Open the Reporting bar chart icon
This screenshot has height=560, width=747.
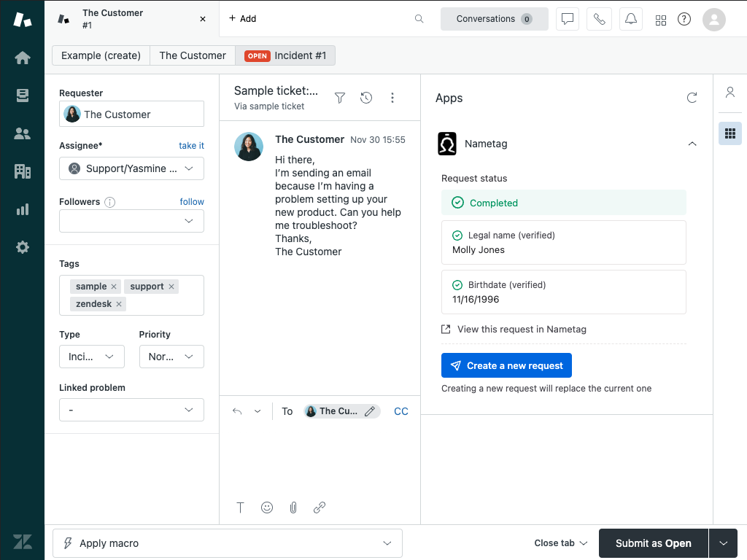(22, 209)
